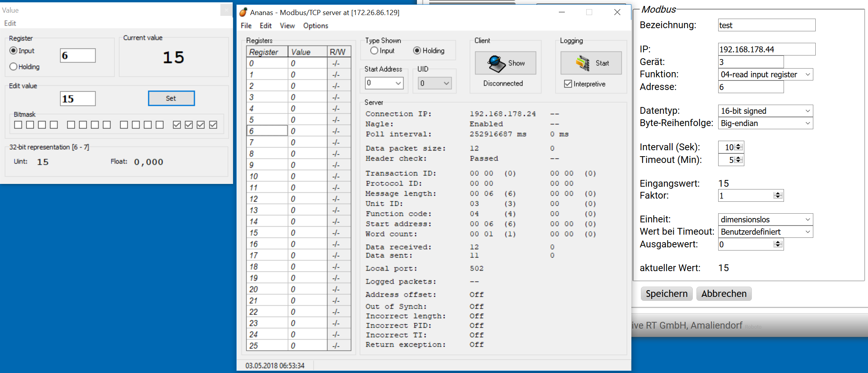Click the Register column header
Screen dimensions: 868x373
point(267,52)
